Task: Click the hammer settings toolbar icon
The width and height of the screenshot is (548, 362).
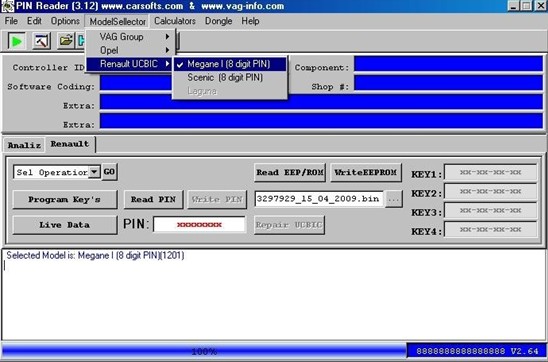Action: tap(42, 41)
